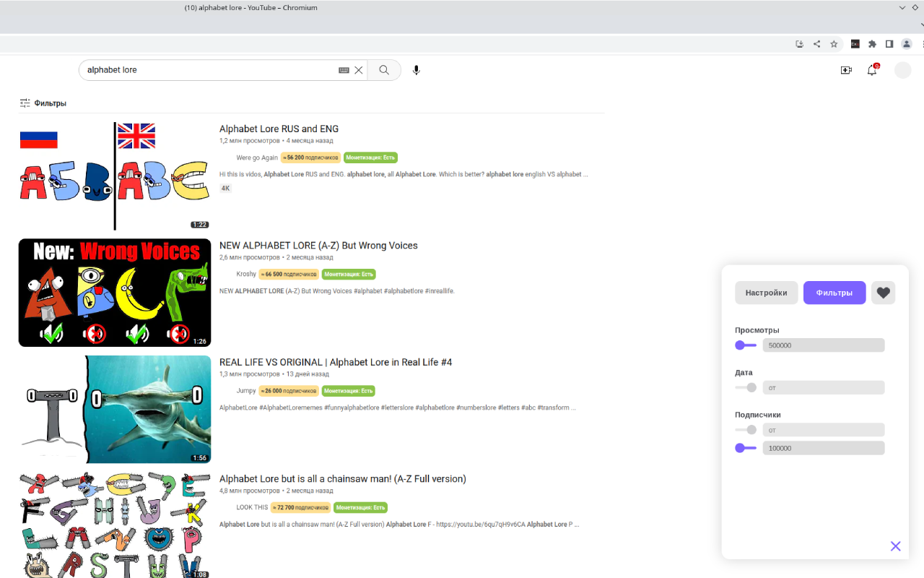Image resolution: width=924 pixels, height=578 pixels.
Task: Open the tab search chevron in title bar
Action: [902, 7]
